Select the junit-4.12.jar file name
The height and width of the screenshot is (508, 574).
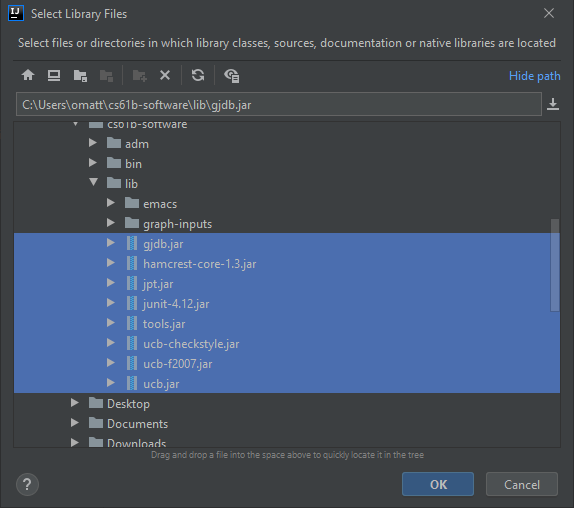coord(176,304)
